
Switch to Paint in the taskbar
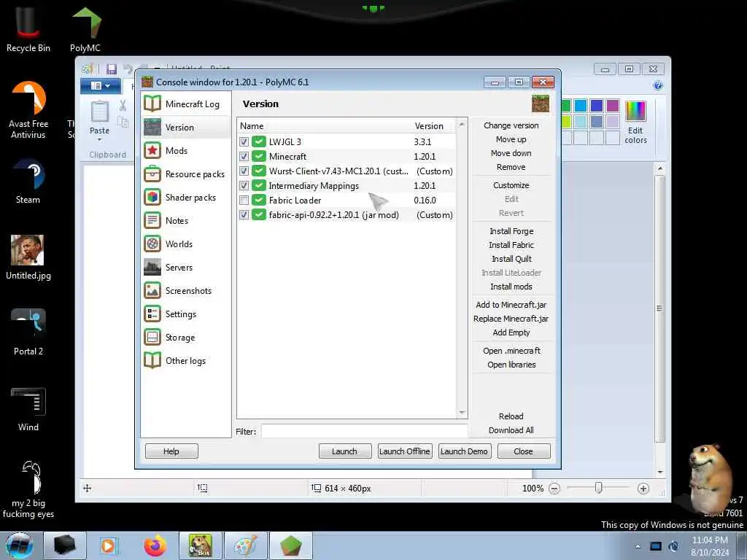point(245,545)
